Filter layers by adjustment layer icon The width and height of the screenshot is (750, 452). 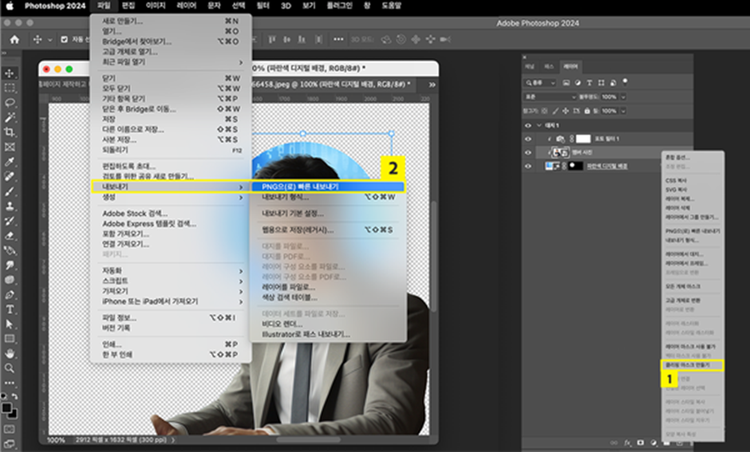click(578, 83)
